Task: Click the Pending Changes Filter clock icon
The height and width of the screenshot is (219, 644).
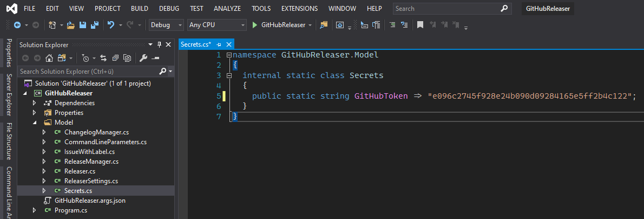Action: [85, 58]
